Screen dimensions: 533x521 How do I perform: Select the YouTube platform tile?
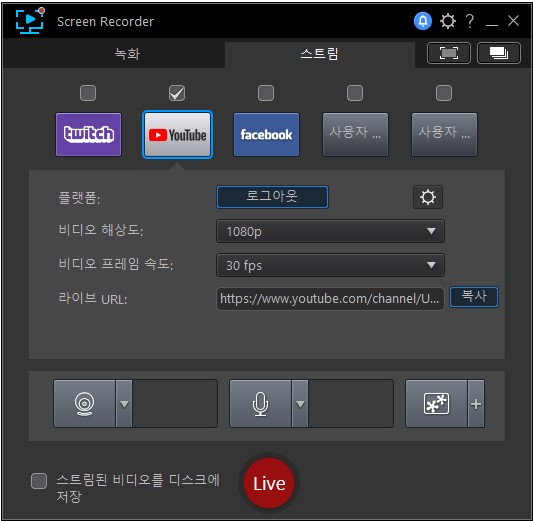pyautogui.click(x=177, y=135)
